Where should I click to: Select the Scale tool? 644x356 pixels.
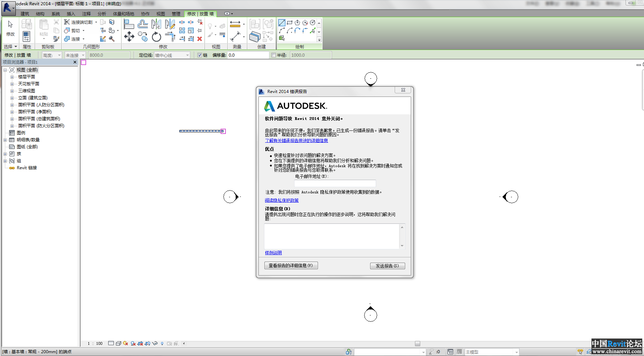point(191,30)
